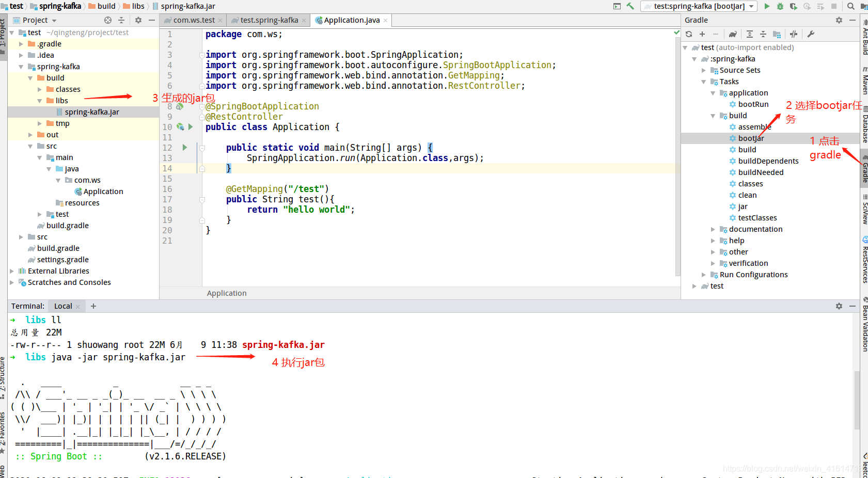
Task: Collapse the Tasks node in the Gradle tree
Action: (x=704, y=82)
